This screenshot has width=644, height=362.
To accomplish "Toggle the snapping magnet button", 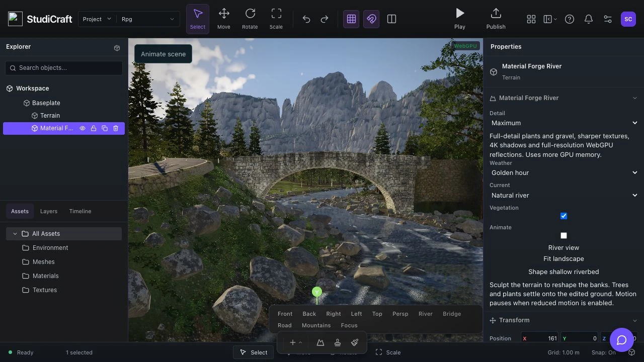I will 371,19.
